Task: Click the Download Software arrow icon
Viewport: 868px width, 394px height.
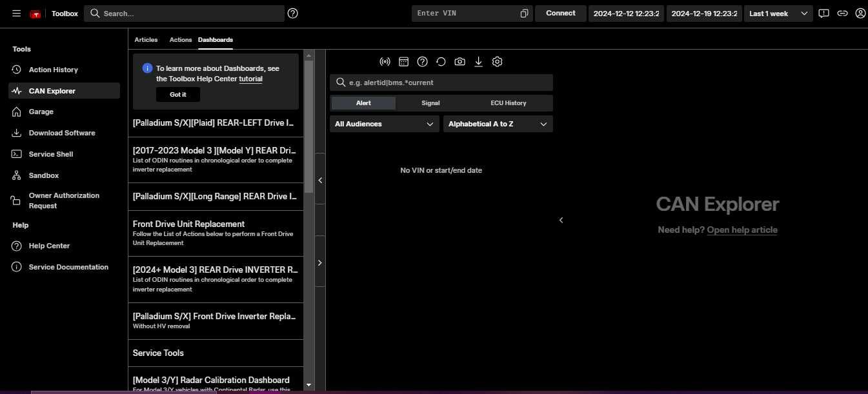Action: point(17,133)
